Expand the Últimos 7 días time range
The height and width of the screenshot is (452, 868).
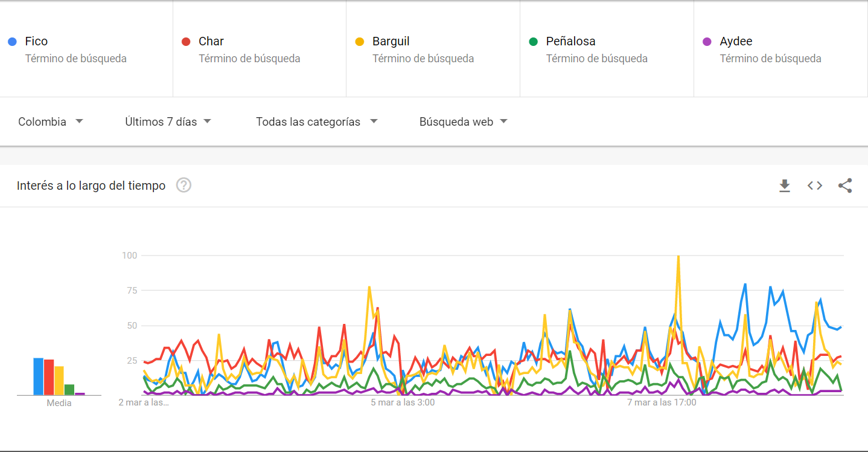[168, 121]
